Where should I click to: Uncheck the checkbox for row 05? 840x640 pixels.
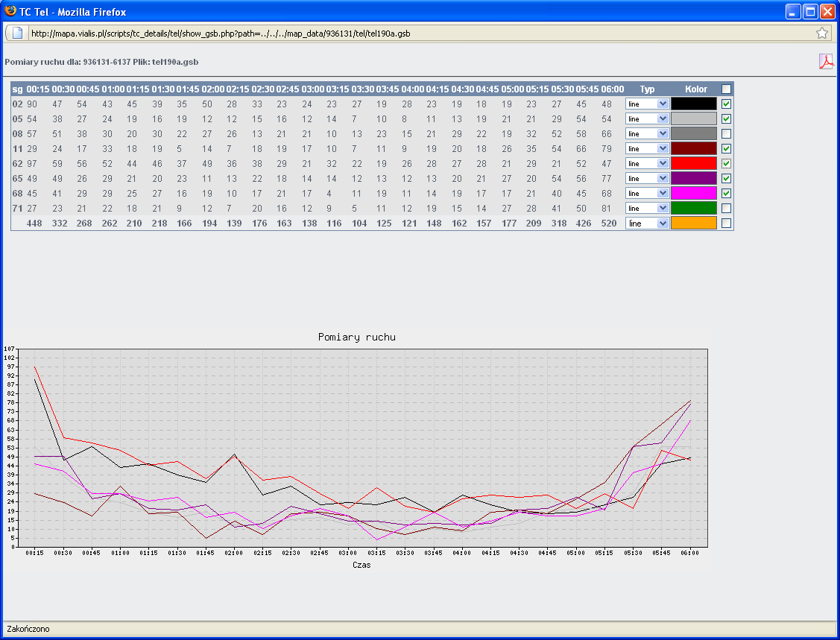coord(726,119)
